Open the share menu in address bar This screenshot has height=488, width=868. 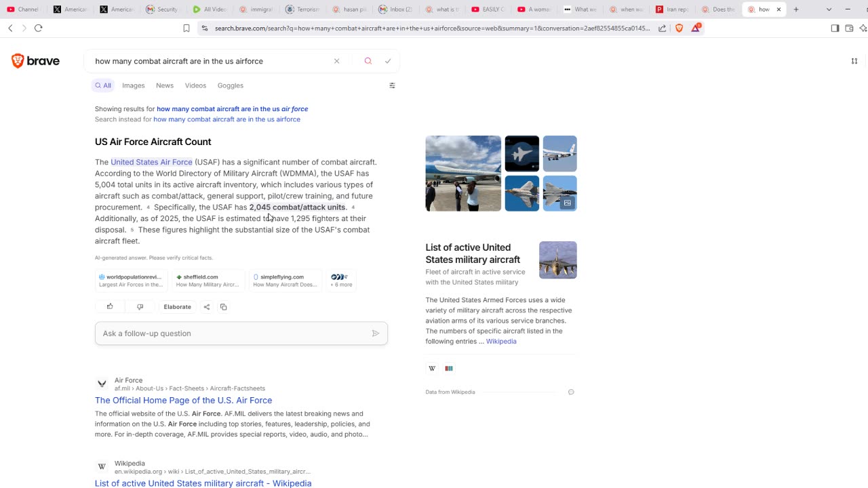tap(663, 28)
